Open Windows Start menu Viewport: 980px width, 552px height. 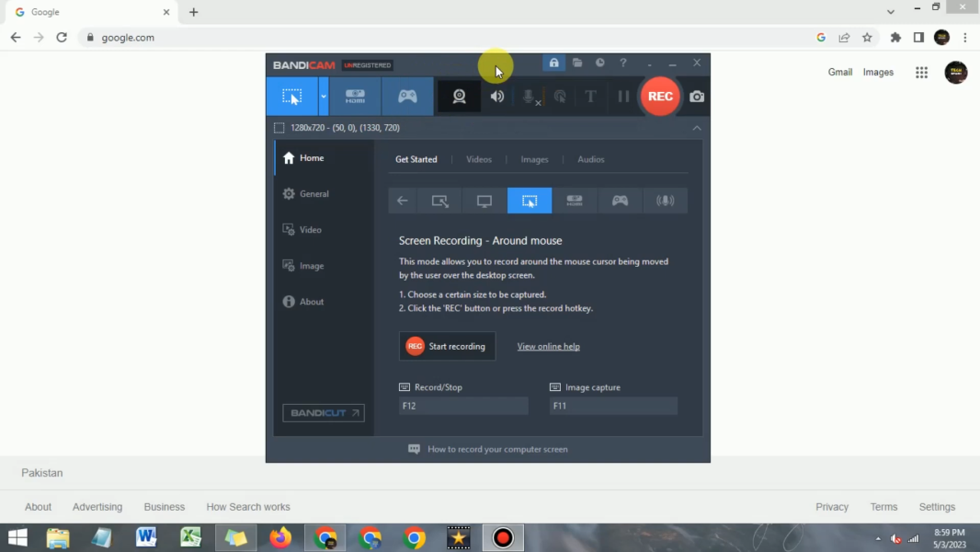pyautogui.click(x=17, y=537)
